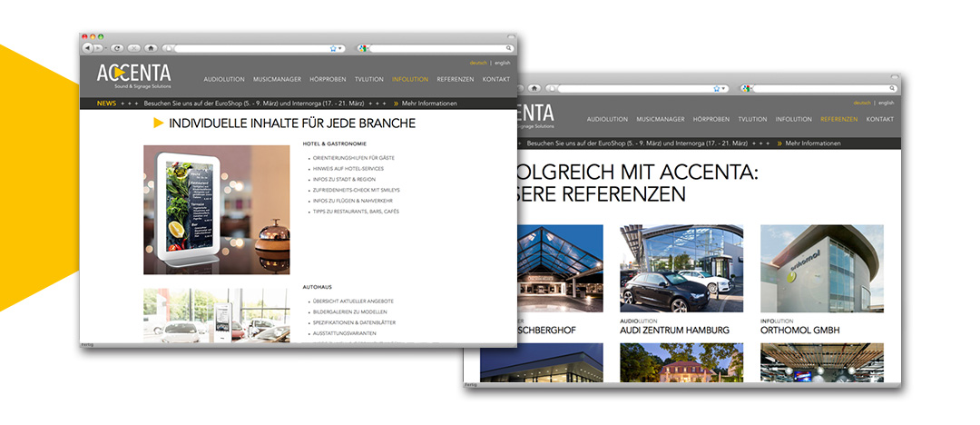Click the page icon in left window address bar
Screen dimensions: 980x425
[x=169, y=48]
